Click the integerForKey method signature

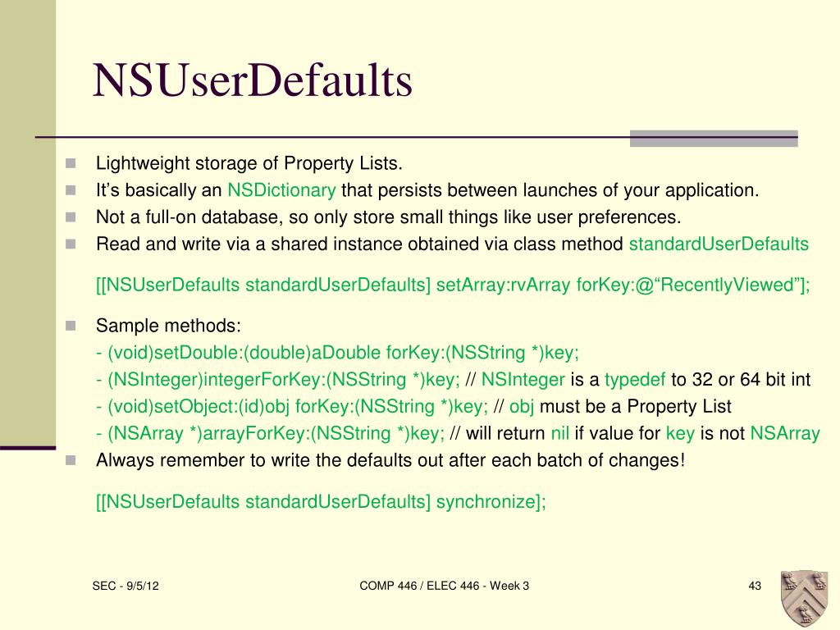tap(278, 379)
